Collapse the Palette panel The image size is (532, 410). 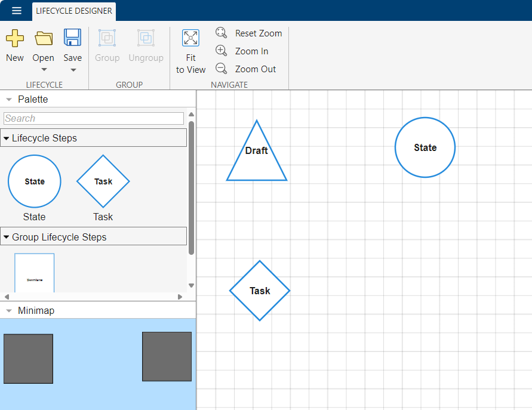coord(9,100)
